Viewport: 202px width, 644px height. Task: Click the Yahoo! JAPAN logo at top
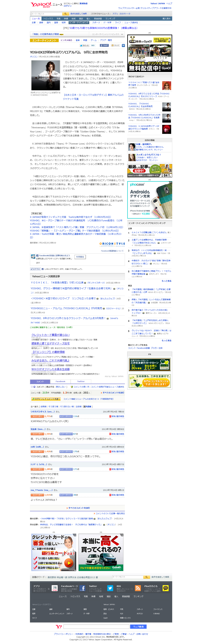pos(41,5)
